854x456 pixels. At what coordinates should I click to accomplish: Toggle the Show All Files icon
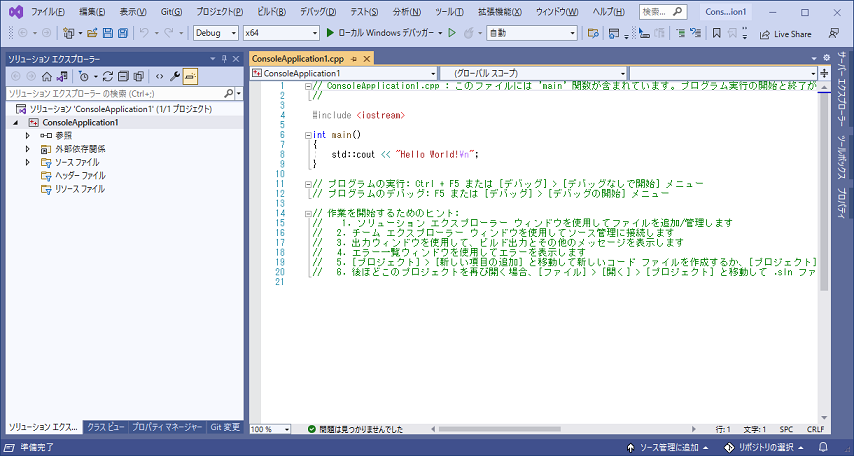[x=139, y=76]
